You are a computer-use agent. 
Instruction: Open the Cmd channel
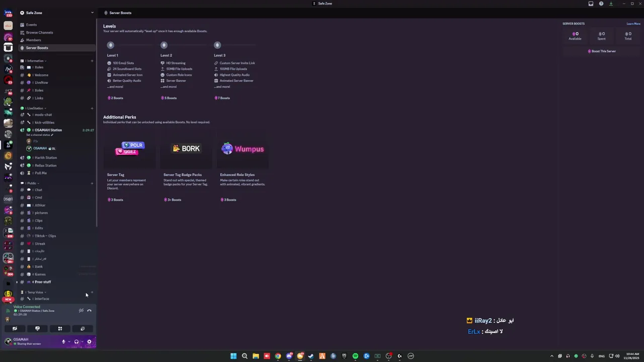[57, 198]
